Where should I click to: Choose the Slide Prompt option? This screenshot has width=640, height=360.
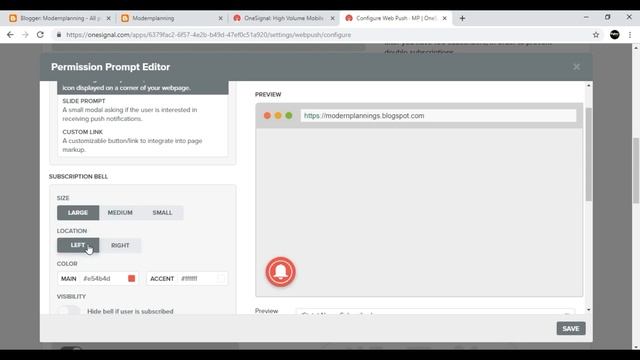pyautogui.click(x=142, y=110)
